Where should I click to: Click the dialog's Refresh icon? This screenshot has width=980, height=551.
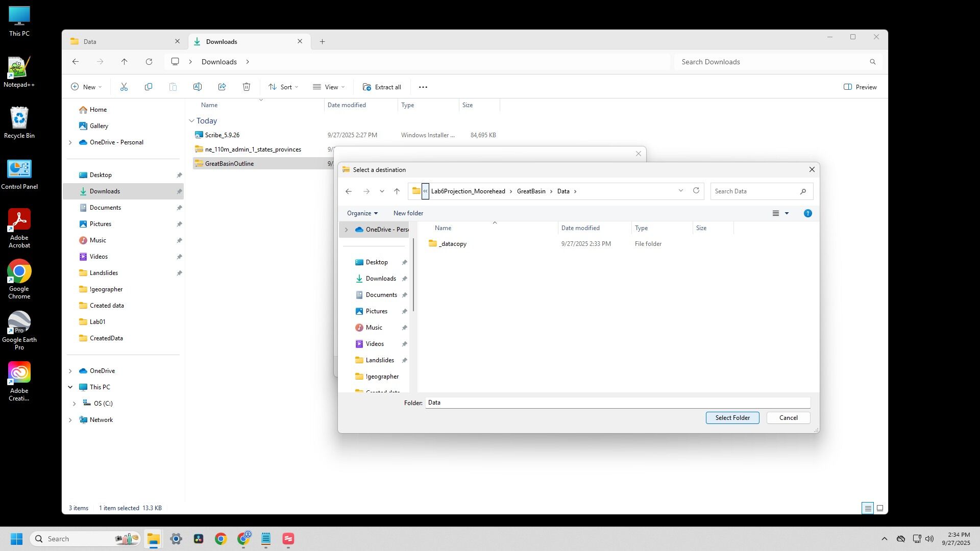[x=696, y=191]
